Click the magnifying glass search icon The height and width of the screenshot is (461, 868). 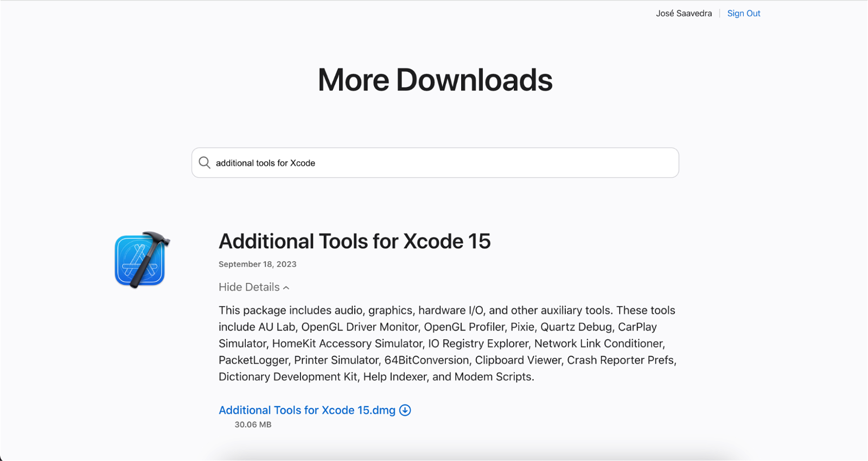tap(205, 163)
